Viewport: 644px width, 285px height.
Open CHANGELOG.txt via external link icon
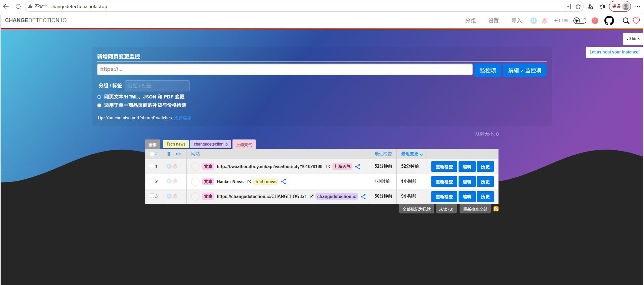[312, 196]
